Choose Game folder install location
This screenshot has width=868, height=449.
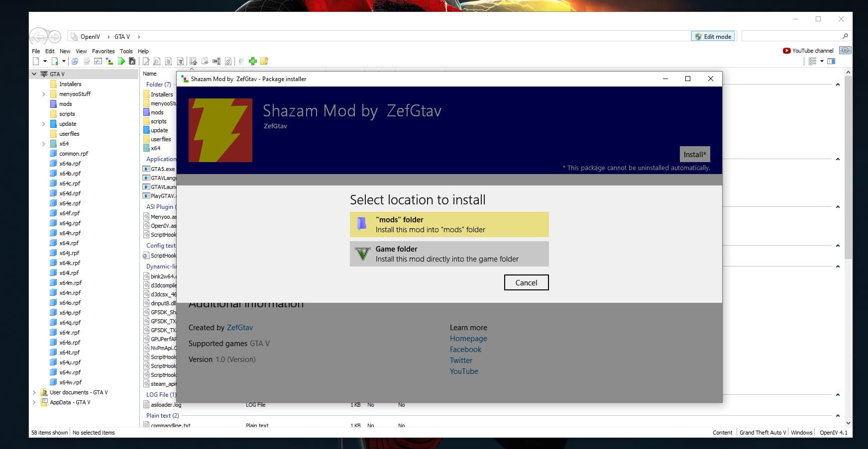tap(449, 254)
